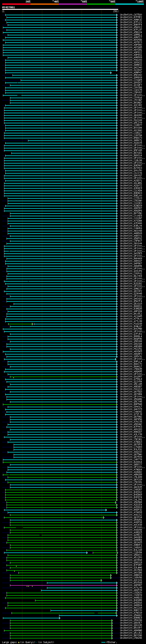Screen dimensions: 146x644
Task: Click the cyan ~100% legend color segment
Action: pos(130,4)
